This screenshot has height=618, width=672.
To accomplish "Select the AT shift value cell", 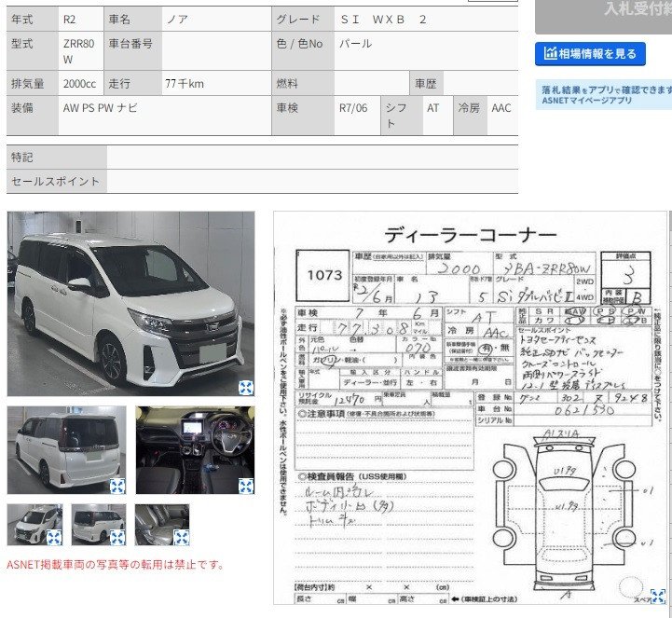I will tap(438, 116).
